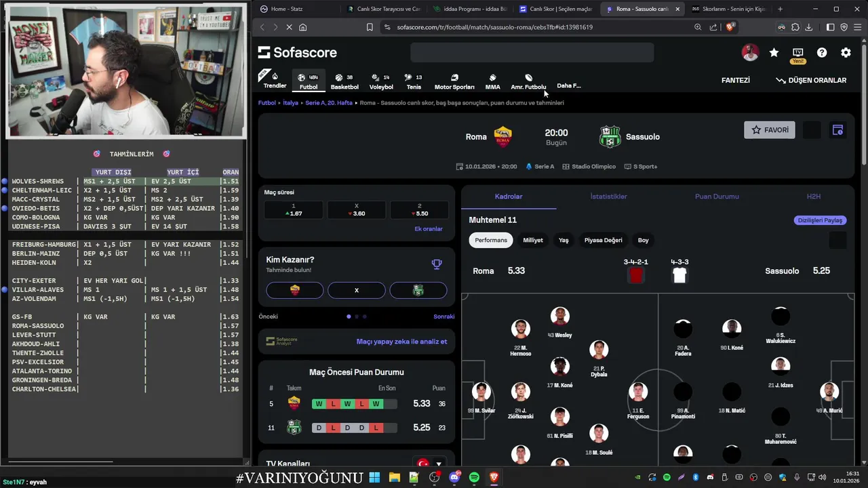This screenshot has height=488, width=868.
Task: Open the favorites star in Sofascore header
Action: pyautogui.click(x=774, y=52)
